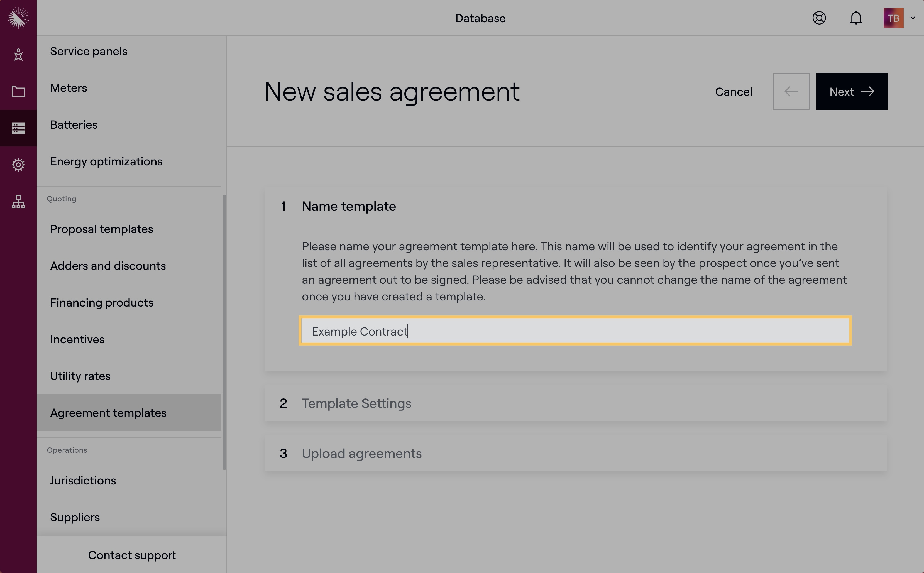The height and width of the screenshot is (573, 924).
Task: Open the leads person icon in sidebar
Action: (18, 55)
